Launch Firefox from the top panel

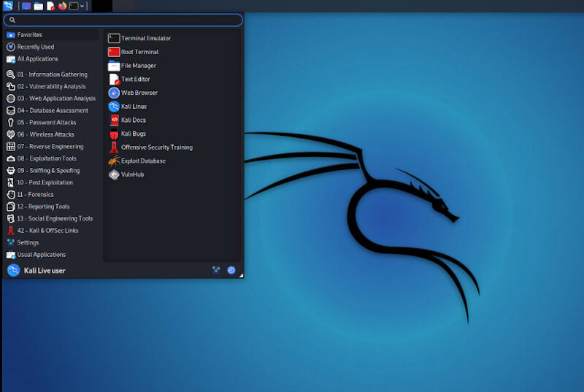tap(62, 6)
